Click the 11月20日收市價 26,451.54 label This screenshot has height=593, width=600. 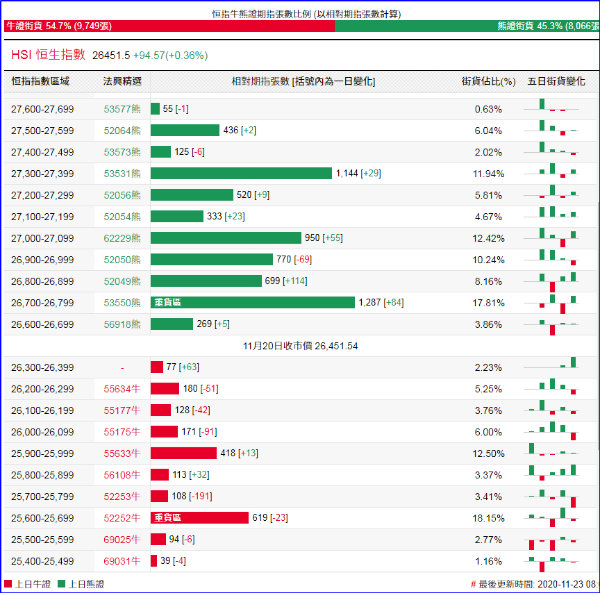click(300, 346)
